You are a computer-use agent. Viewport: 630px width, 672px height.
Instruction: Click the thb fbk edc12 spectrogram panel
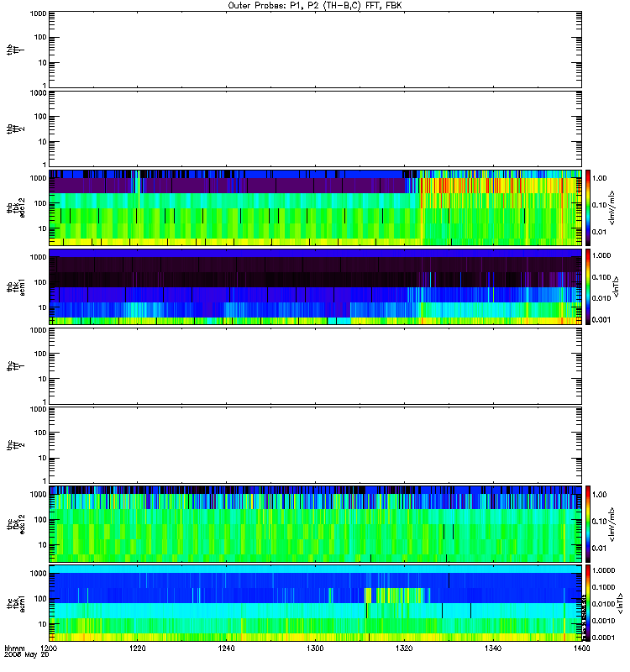pyautogui.click(x=316, y=207)
